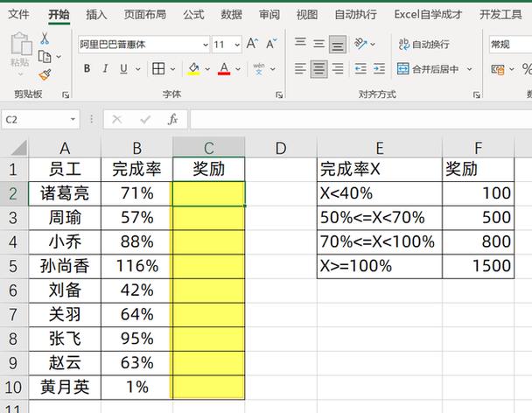Decrease font size with small A

click(x=271, y=44)
